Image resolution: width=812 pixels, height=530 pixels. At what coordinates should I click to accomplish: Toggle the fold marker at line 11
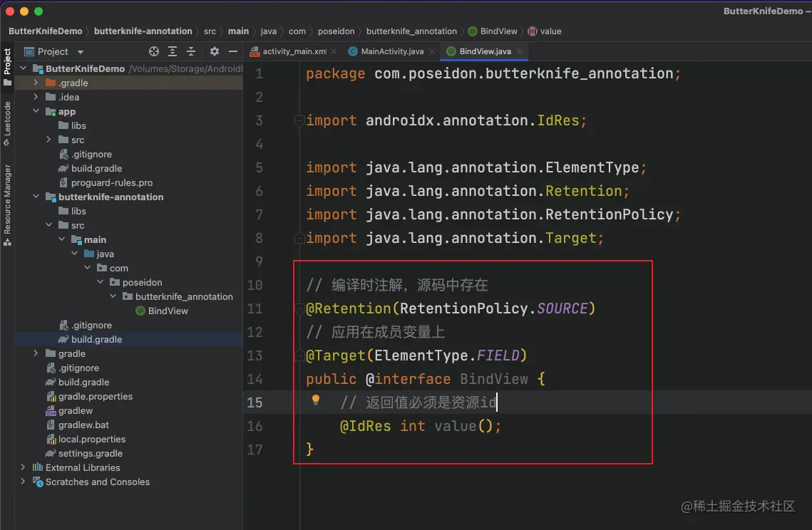[x=299, y=308]
